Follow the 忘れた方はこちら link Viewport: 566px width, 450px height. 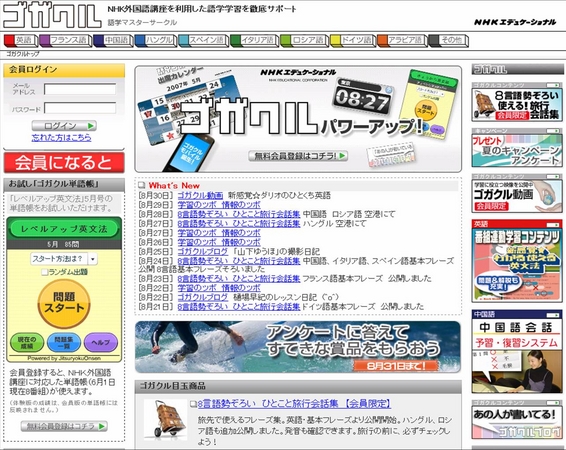coord(61,137)
